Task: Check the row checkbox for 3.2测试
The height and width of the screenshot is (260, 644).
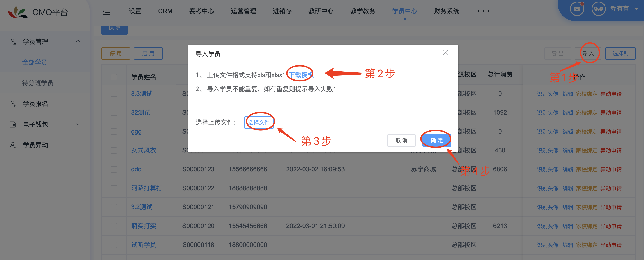Action: point(114,207)
